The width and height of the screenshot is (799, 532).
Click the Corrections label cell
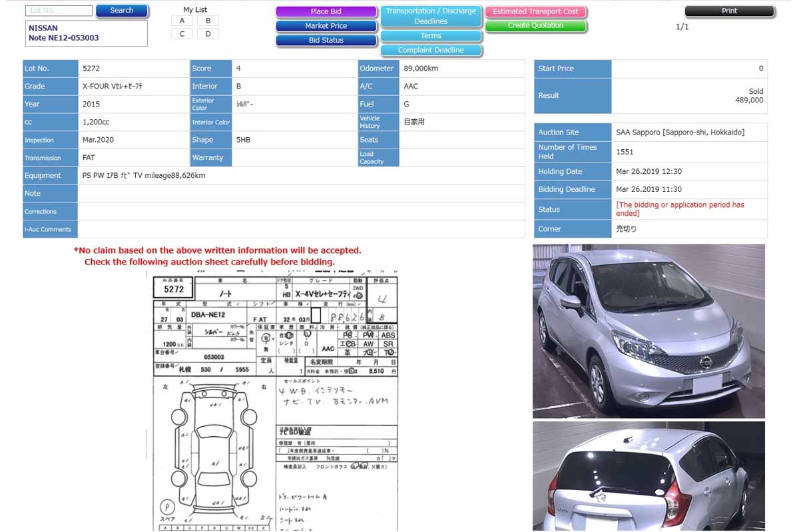tap(51, 212)
